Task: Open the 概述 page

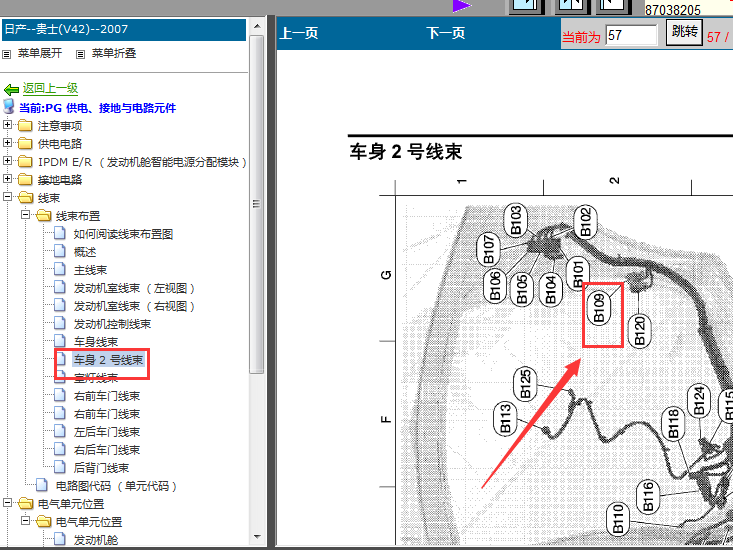Action: click(85, 252)
